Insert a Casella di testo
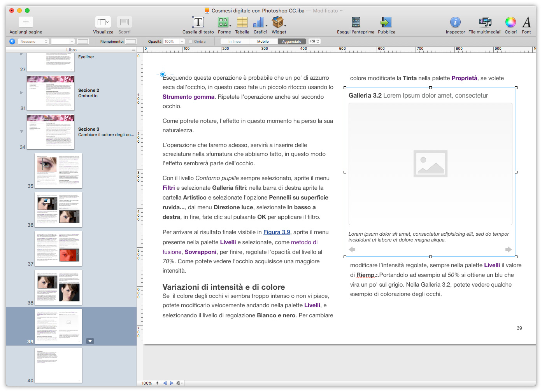This screenshot has height=392, width=542. [198, 22]
